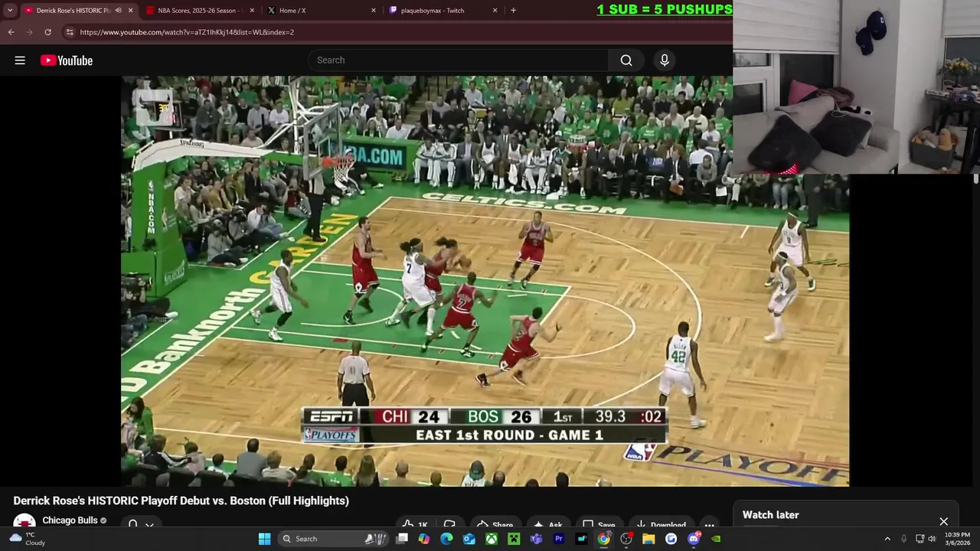The height and width of the screenshot is (551, 980).
Task: Select the video title text
Action: pos(181,500)
